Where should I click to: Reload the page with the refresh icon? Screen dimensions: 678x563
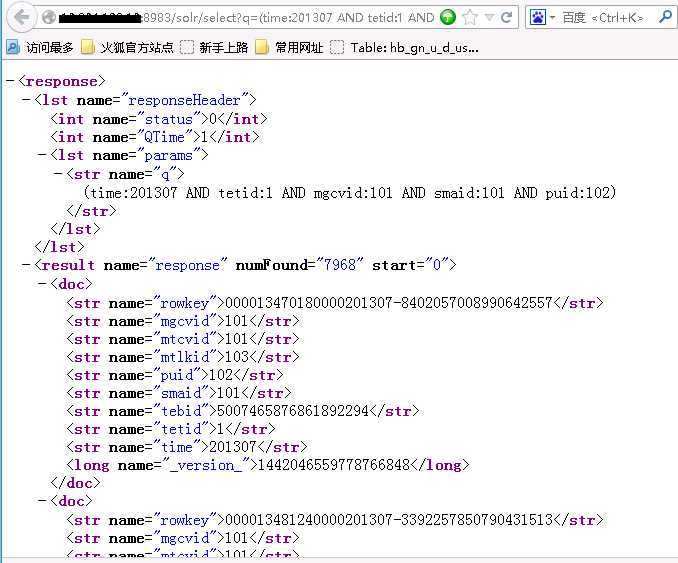click(506, 17)
